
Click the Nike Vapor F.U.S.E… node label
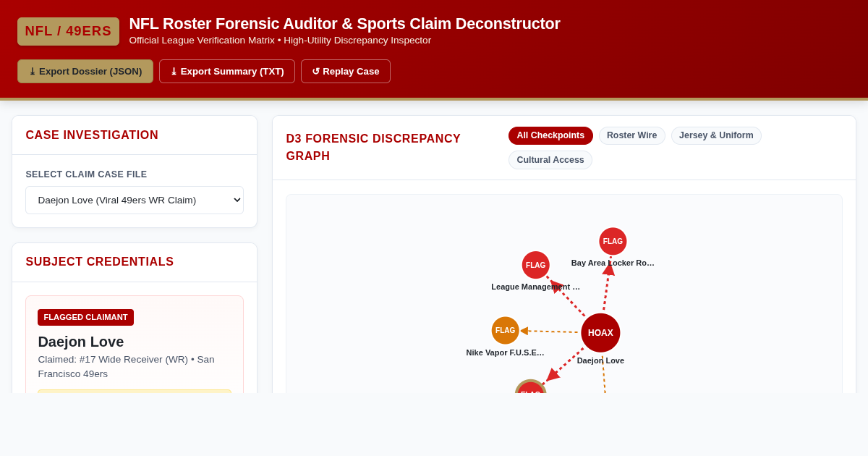pos(506,352)
